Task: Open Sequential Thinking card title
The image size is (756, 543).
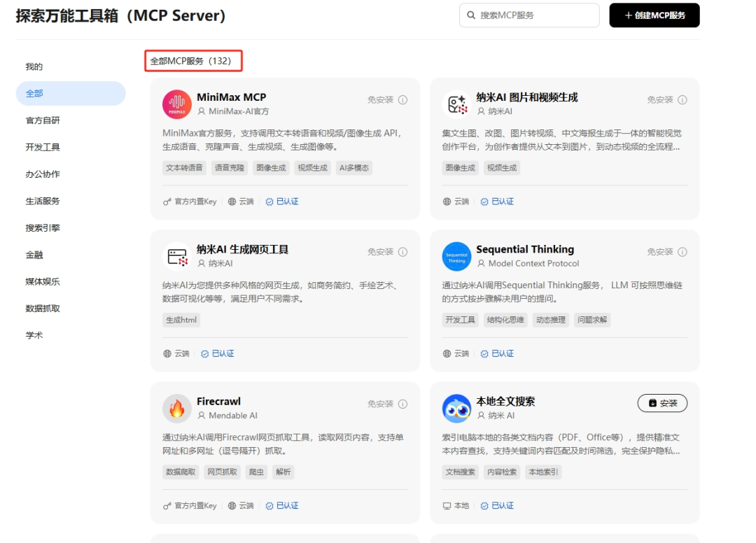Action: (525, 250)
